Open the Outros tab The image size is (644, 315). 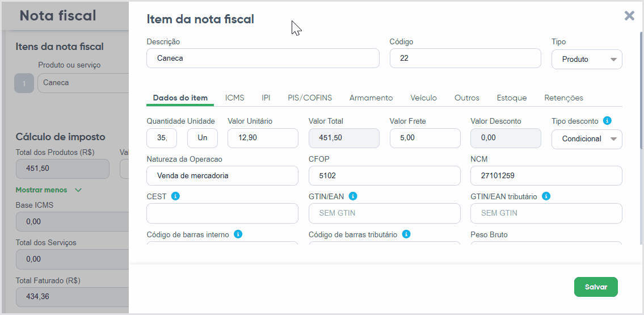click(466, 98)
